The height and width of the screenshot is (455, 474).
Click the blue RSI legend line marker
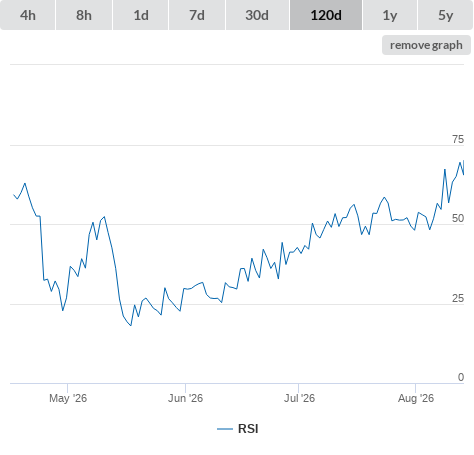(225, 429)
